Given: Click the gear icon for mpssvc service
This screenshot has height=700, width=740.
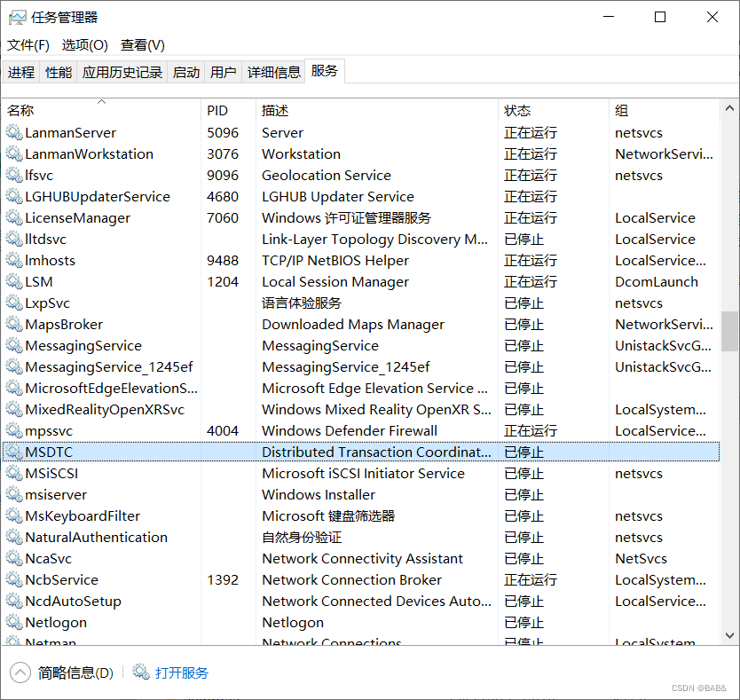Looking at the screenshot, I should [x=15, y=430].
